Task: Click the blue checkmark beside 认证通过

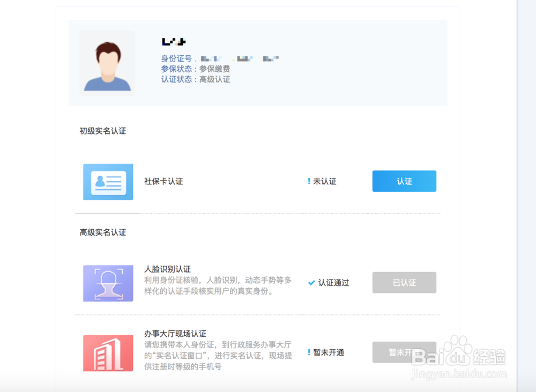Action: (x=311, y=283)
